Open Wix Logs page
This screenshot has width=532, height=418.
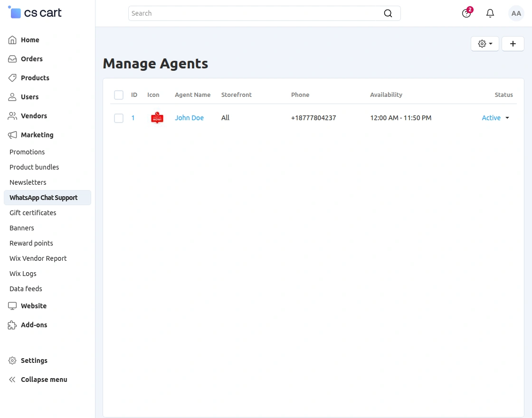(23, 274)
